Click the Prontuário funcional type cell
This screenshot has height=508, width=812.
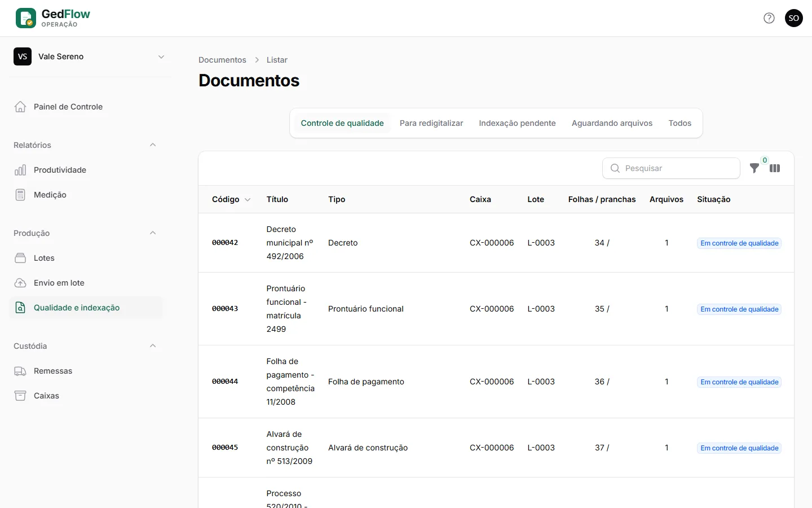366,309
